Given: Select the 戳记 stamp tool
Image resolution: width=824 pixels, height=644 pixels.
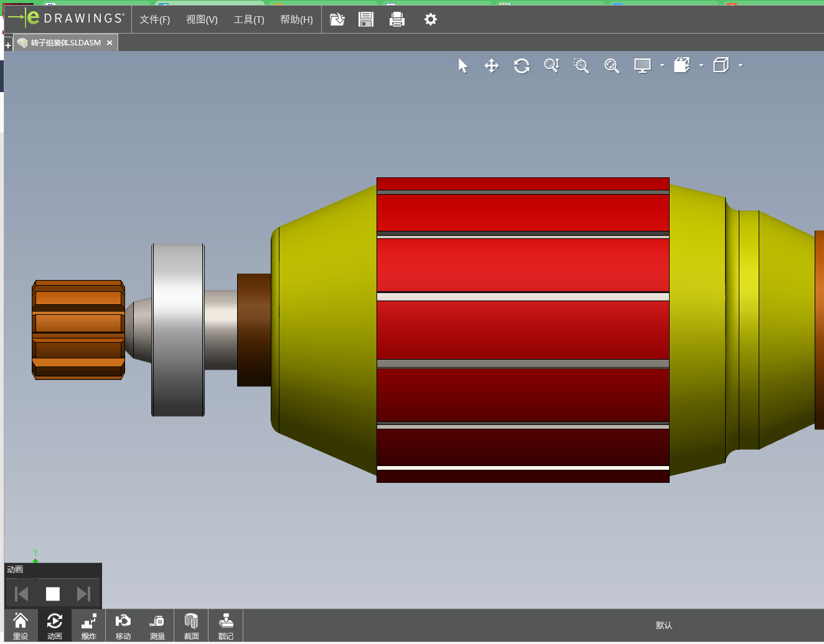Looking at the screenshot, I should [x=226, y=625].
